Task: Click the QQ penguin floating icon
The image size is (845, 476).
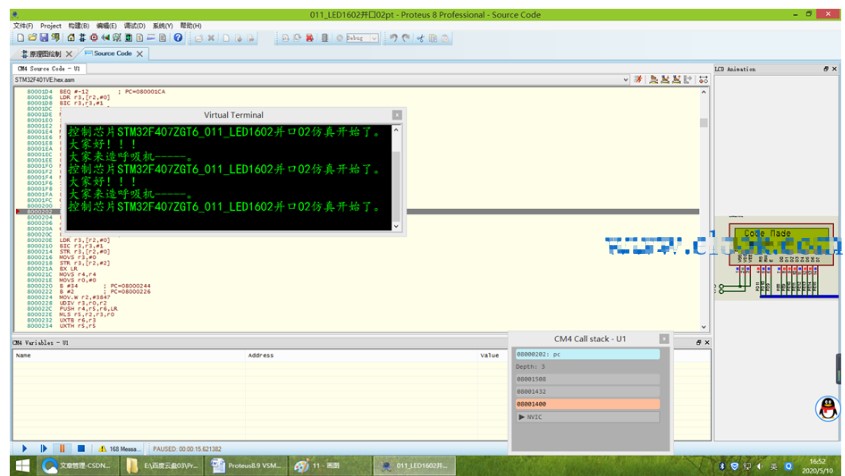Action: click(x=828, y=409)
